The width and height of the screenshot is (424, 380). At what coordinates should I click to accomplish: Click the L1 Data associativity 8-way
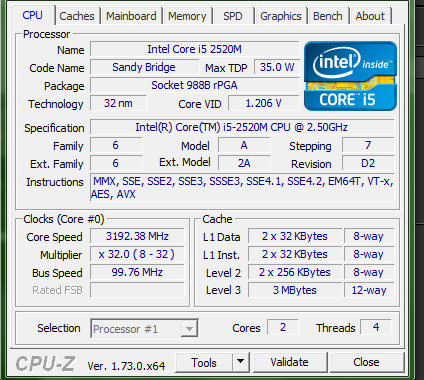point(369,236)
